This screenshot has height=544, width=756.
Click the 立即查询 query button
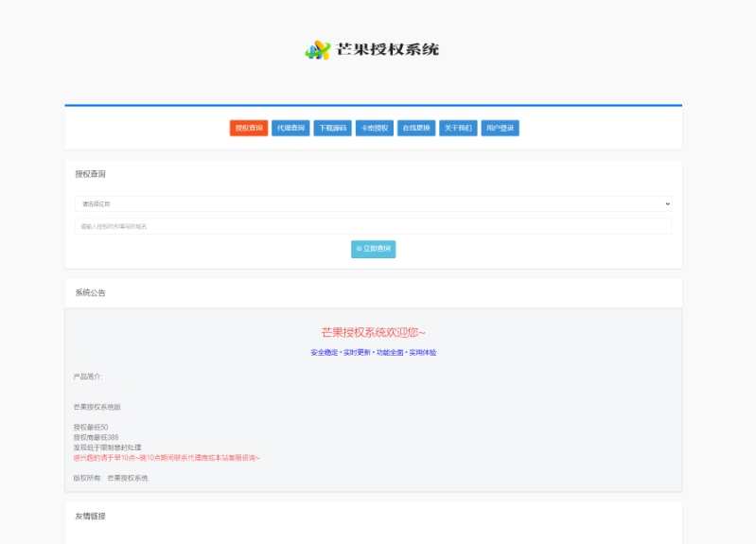point(373,249)
